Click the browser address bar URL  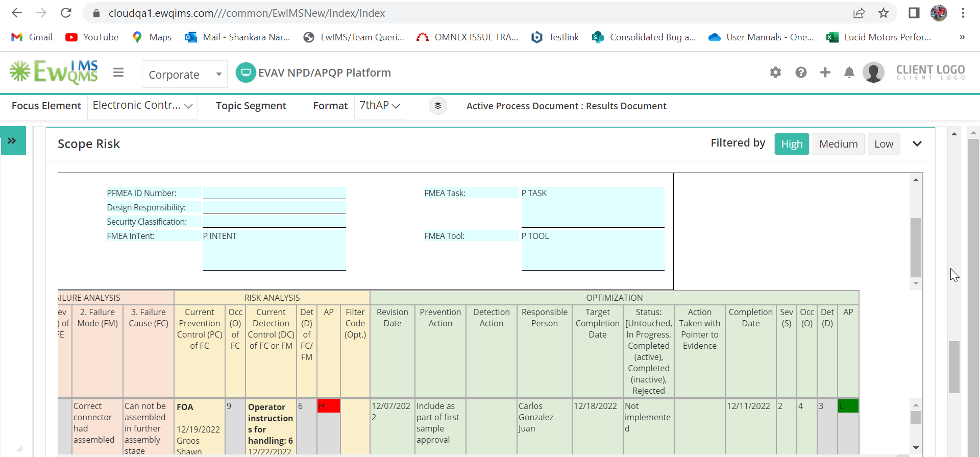pos(247,13)
